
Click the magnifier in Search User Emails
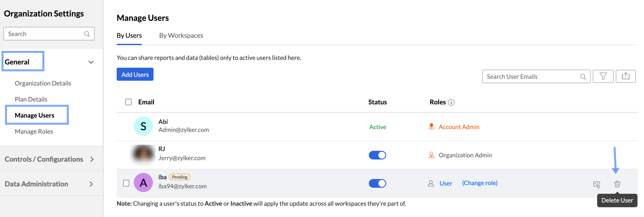click(x=583, y=77)
